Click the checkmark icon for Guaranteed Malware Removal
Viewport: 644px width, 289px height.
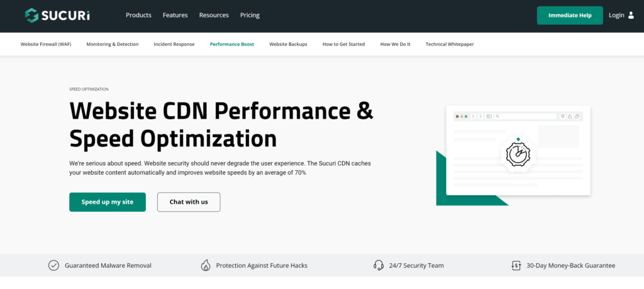pyautogui.click(x=54, y=265)
